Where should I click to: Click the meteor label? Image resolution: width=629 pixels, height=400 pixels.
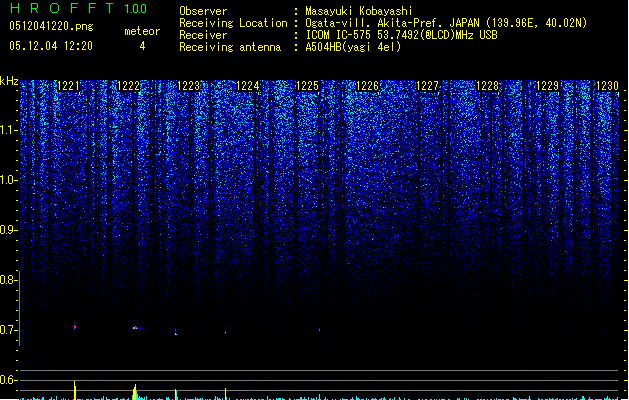(x=142, y=31)
